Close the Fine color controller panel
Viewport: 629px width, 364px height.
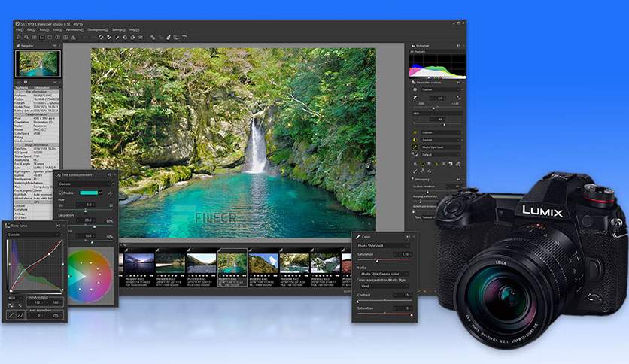pos(115,174)
